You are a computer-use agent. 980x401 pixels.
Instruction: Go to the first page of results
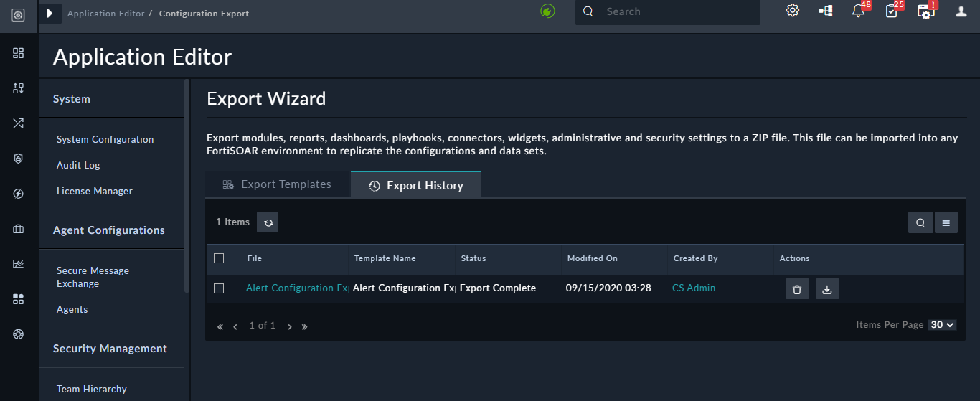point(220,326)
